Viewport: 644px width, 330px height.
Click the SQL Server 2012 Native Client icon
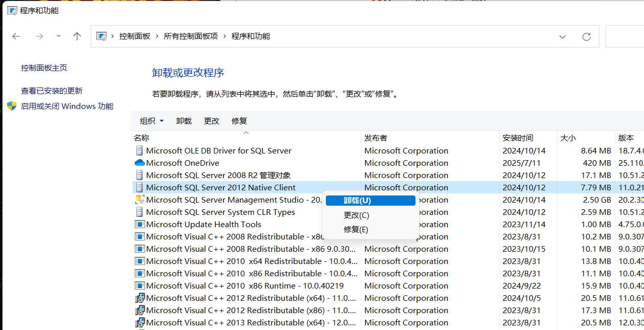(x=139, y=187)
